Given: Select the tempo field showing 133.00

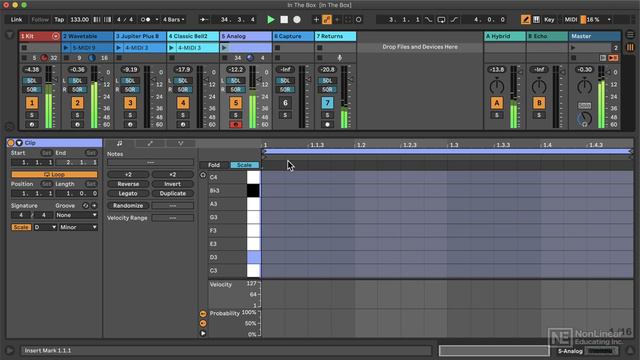Looking at the screenshot, I should (x=79, y=20).
